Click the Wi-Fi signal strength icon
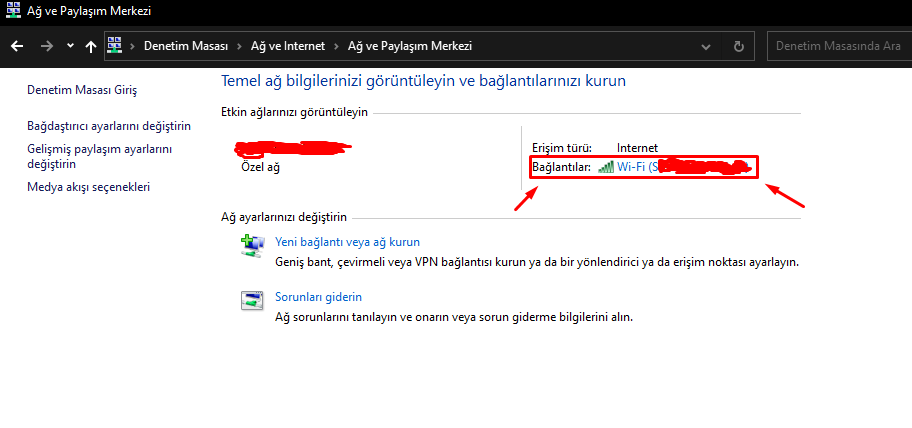 point(605,167)
